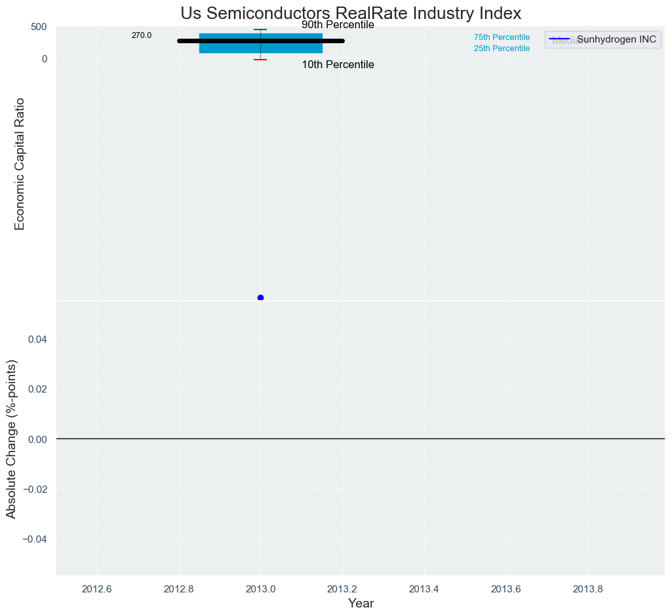The image size is (672, 616).
Task: Click the 10th Percentile annotation
Action: (x=338, y=65)
